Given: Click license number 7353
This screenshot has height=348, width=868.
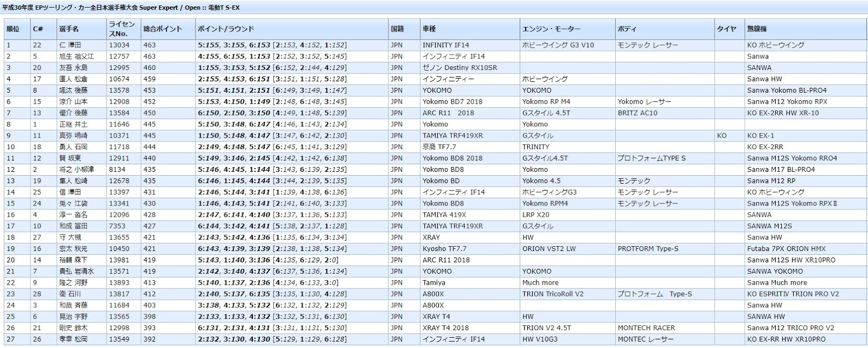Looking at the screenshot, I should point(117,226).
